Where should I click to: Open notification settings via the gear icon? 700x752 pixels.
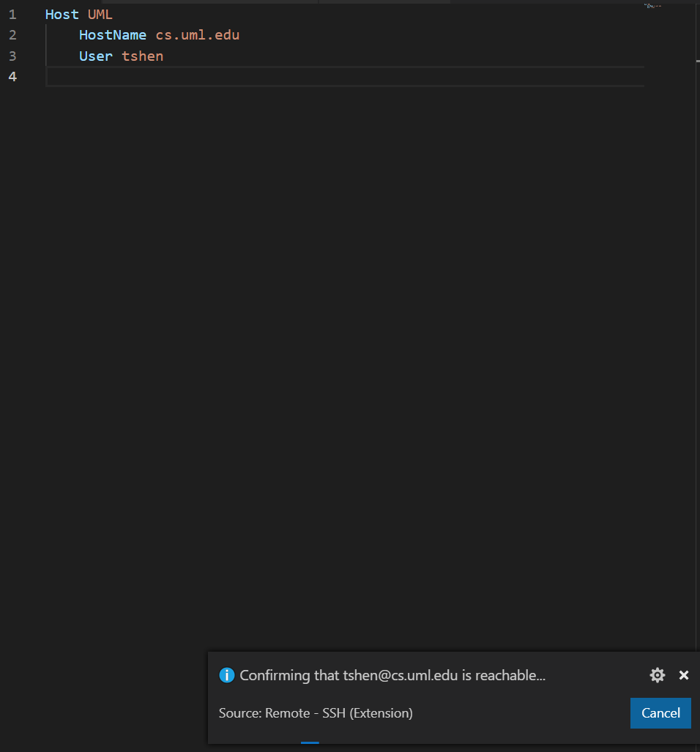pos(657,675)
